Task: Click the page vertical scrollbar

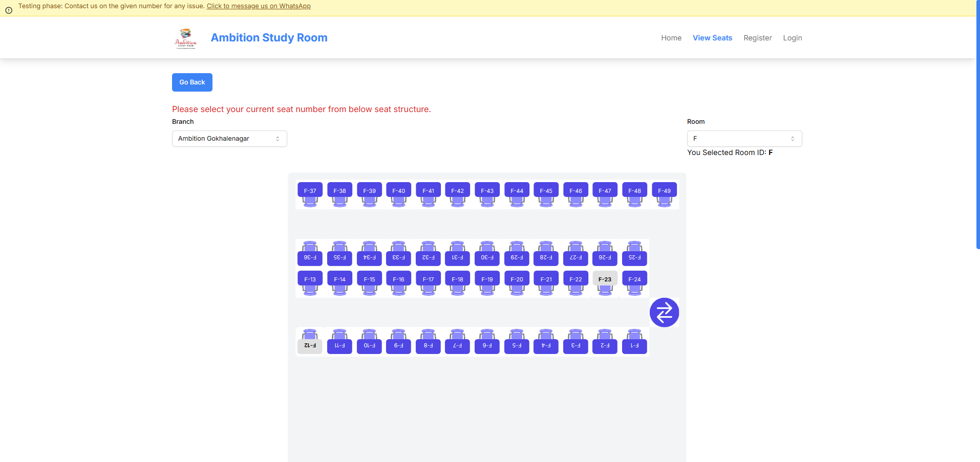Action: (977, 128)
